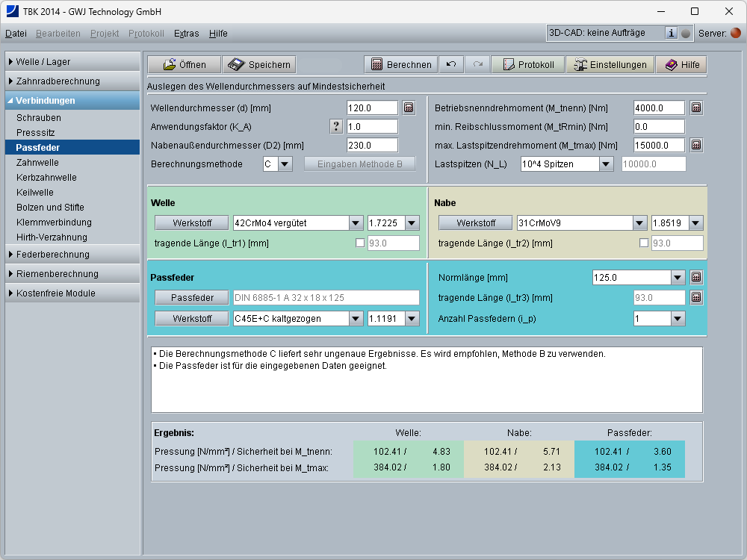Screen dimensions: 747x560
Task: Open the Anzahl Passfedern dropdown
Action: 677,319
